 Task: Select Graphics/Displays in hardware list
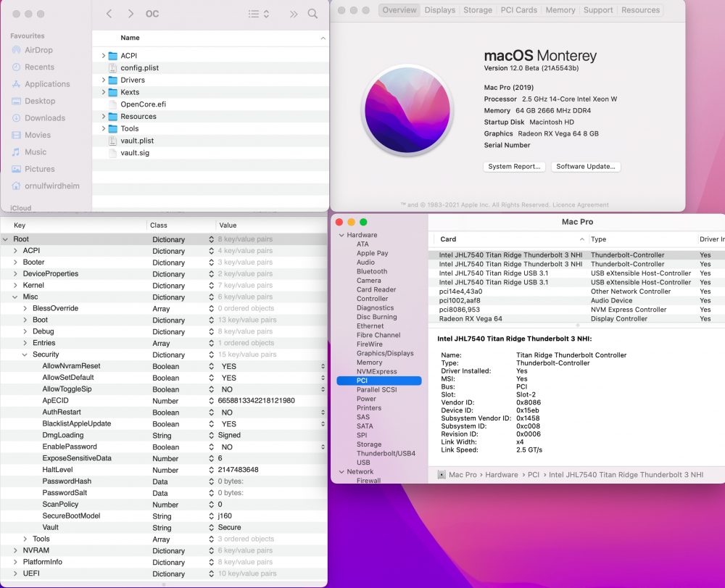click(385, 353)
